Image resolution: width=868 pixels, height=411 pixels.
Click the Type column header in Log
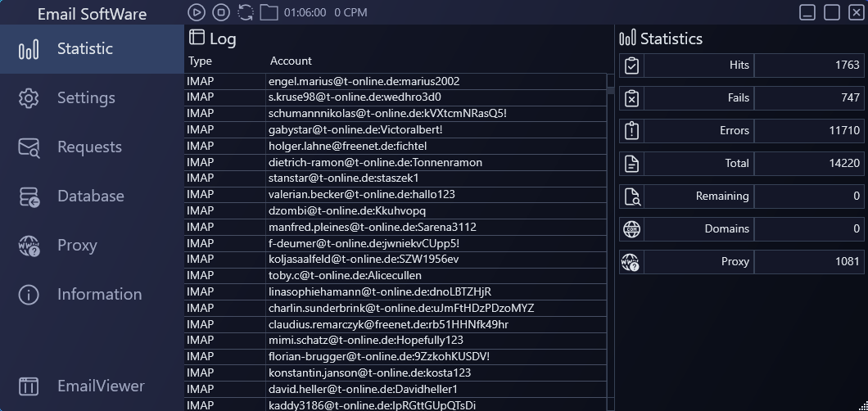point(200,61)
